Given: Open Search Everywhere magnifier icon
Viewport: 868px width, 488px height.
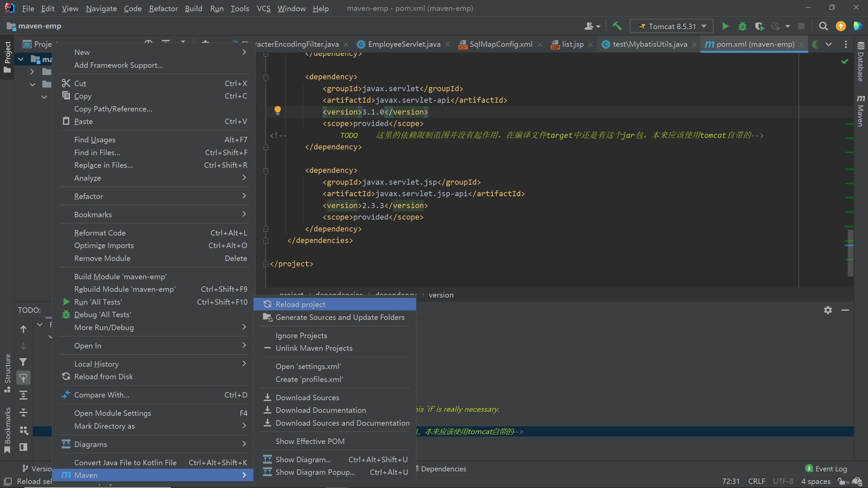Looking at the screenshot, I should (x=823, y=26).
